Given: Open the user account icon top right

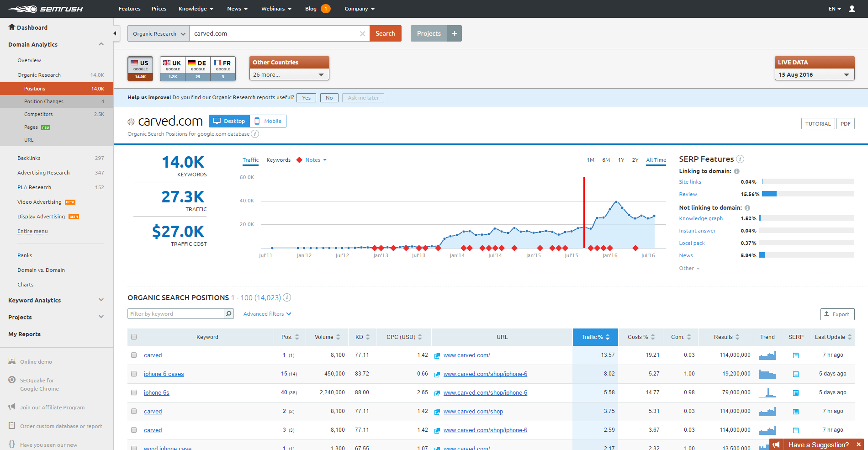Looking at the screenshot, I should click(x=852, y=9).
